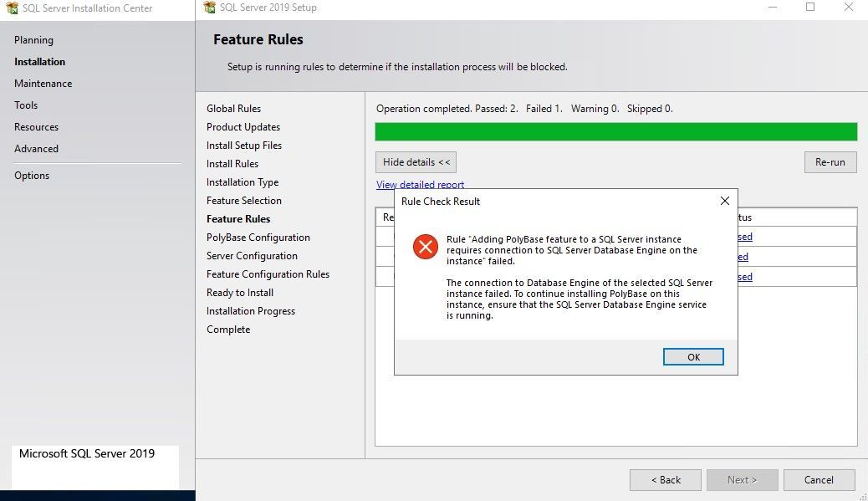Re-run the feature rules check
Image resolution: width=868 pixels, height=501 pixels.
pos(830,161)
